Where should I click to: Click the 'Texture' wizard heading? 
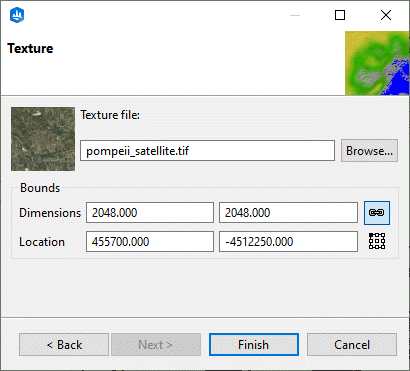30,48
